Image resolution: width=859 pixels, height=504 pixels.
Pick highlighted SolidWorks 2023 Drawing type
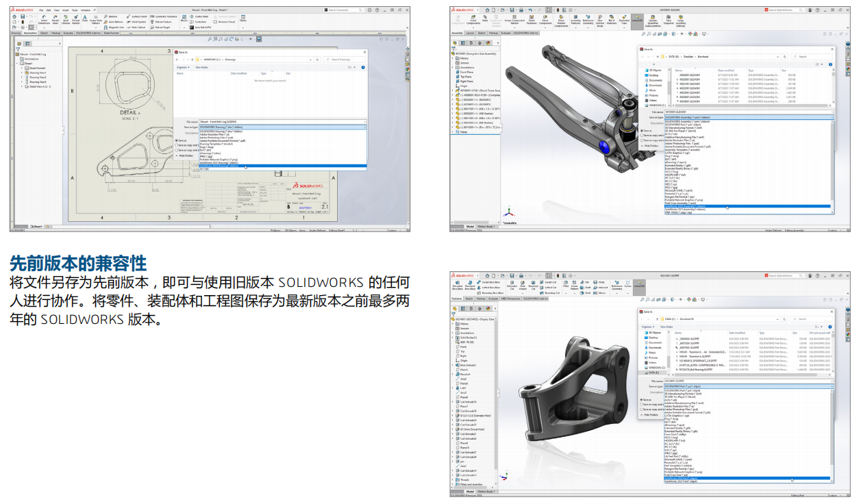tap(282, 166)
